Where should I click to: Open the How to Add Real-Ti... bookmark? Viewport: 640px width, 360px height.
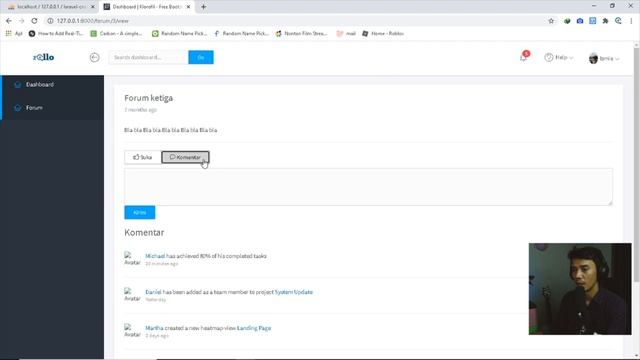click(x=56, y=33)
